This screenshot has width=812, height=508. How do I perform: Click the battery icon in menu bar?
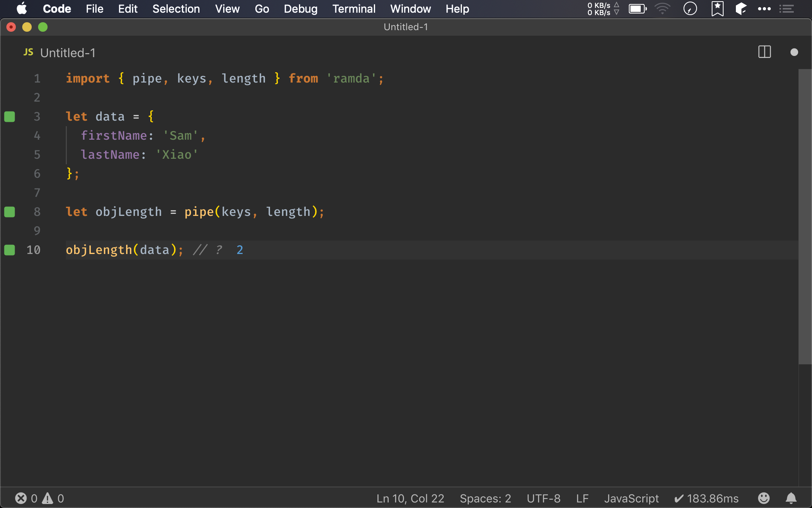tap(638, 9)
